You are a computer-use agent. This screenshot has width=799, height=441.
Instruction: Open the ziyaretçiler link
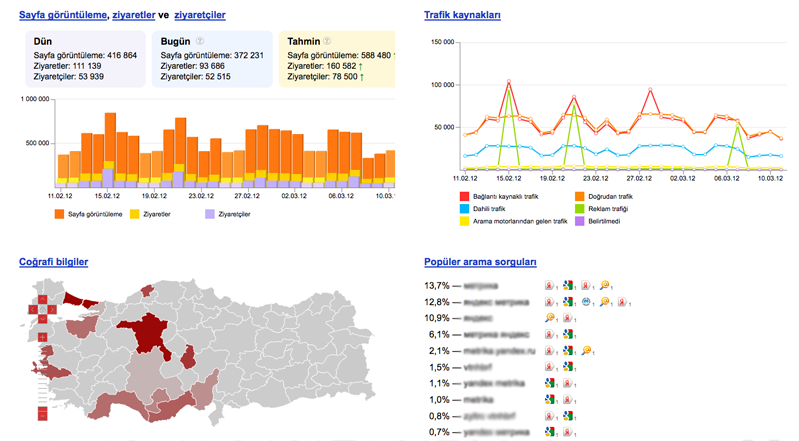[x=200, y=15]
